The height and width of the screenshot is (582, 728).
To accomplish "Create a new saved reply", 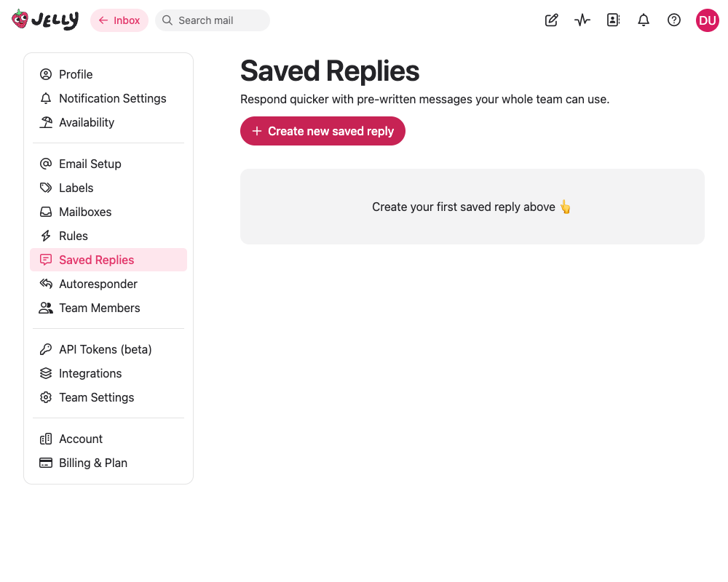I will coord(323,131).
